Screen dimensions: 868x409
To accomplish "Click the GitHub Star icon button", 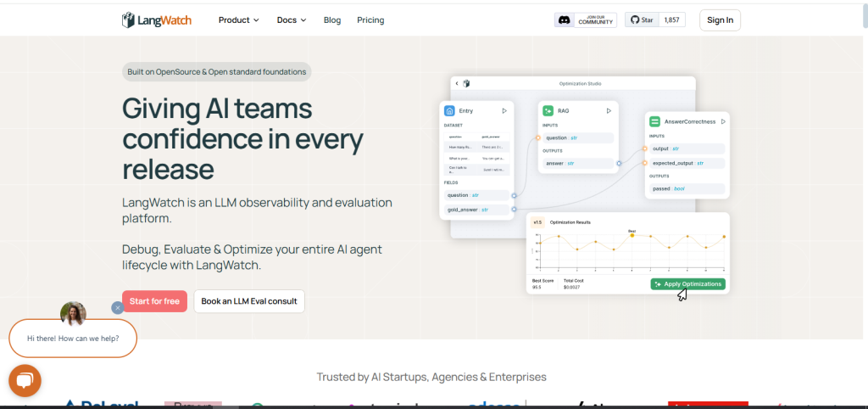I will [x=643, y=20].
